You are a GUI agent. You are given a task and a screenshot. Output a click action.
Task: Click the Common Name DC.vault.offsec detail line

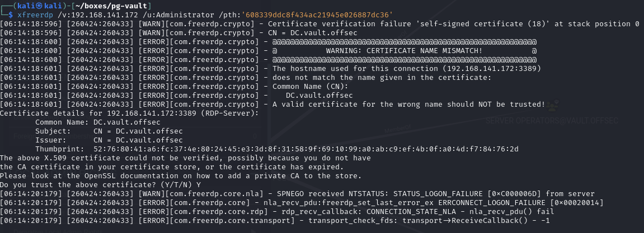coord(98,122)
